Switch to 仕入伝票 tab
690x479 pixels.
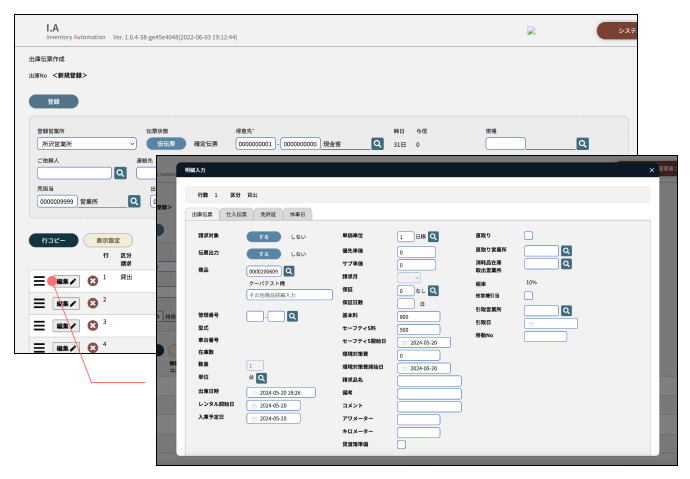(236, 214)
